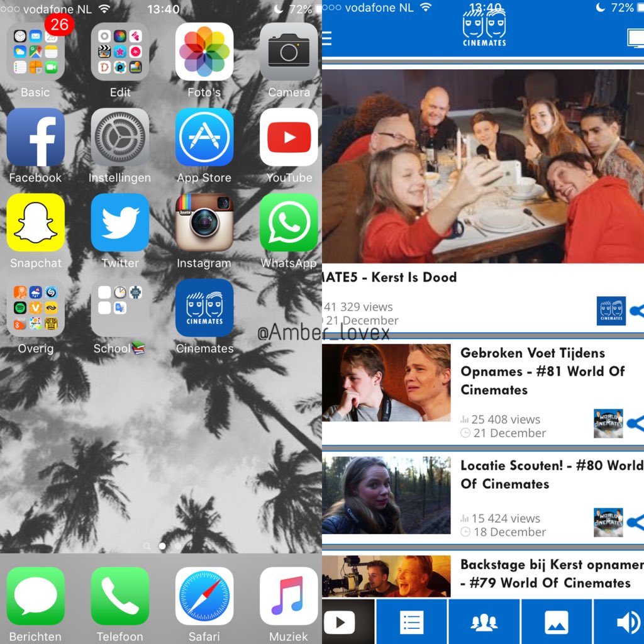Open the hamburger menu in Cinemates
The width and height of the screenshot is (644, 644).
click(326, 38)
